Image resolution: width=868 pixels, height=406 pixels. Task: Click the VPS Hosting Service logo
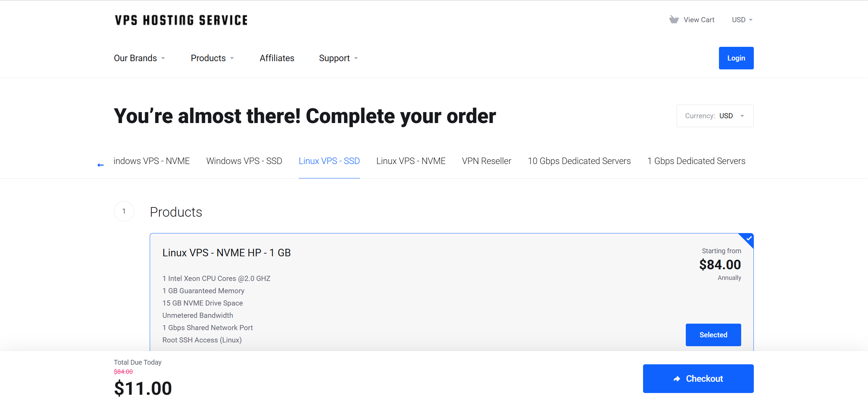(181, 20)
